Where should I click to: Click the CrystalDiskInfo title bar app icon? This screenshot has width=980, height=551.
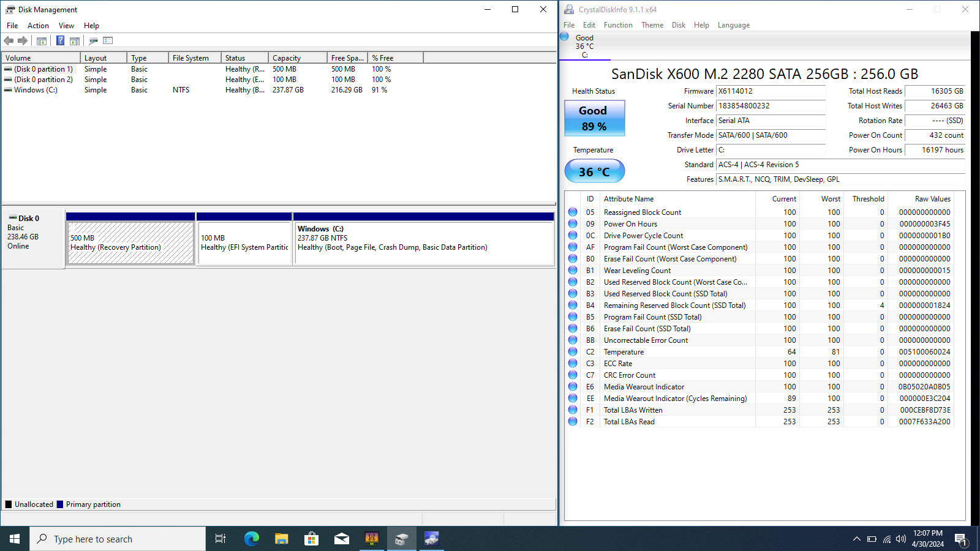(569, 9)
